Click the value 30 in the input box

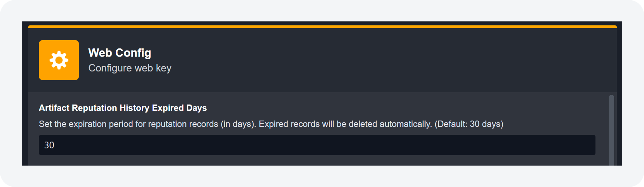pyautogui.click(x=49, y=145)
